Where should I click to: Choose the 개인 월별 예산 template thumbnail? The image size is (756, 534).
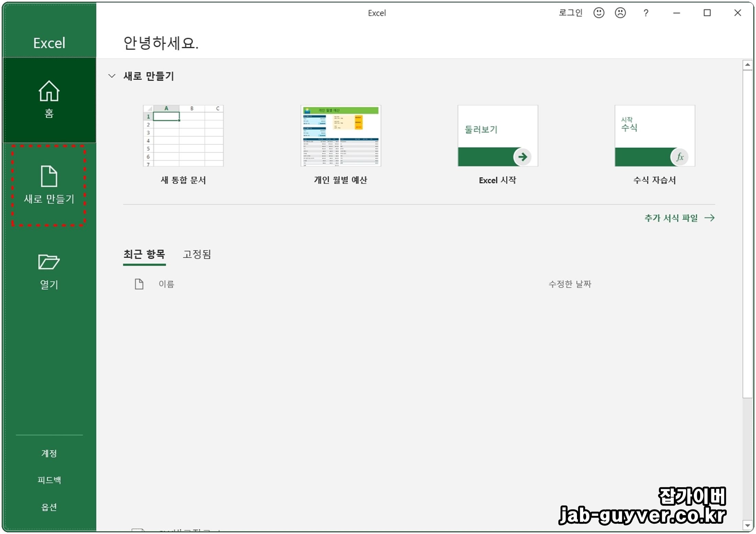click(341, 136)
